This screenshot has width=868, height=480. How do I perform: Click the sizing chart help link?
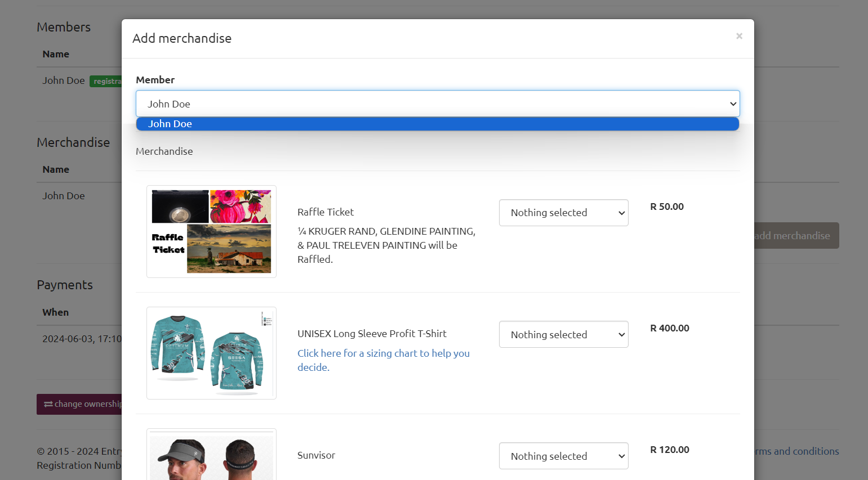(x=384, y=360)
